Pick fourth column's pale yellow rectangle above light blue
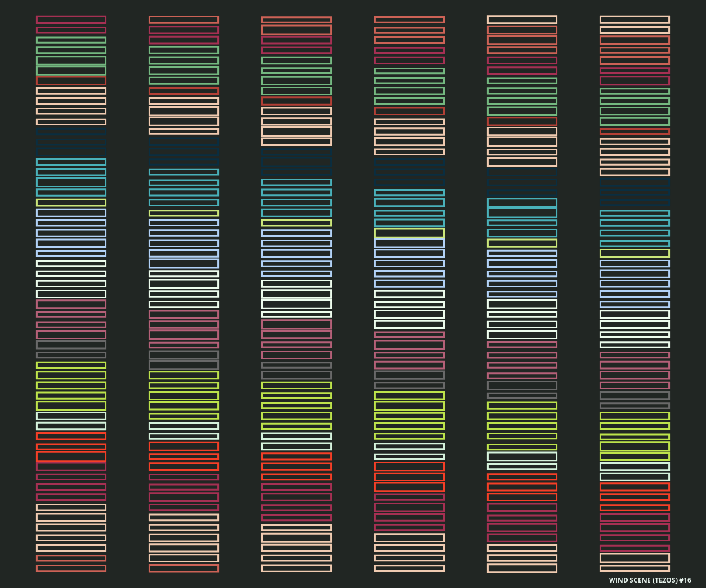Screen dimensions: 706x588 pyautogui.click(x=409, y=233)
